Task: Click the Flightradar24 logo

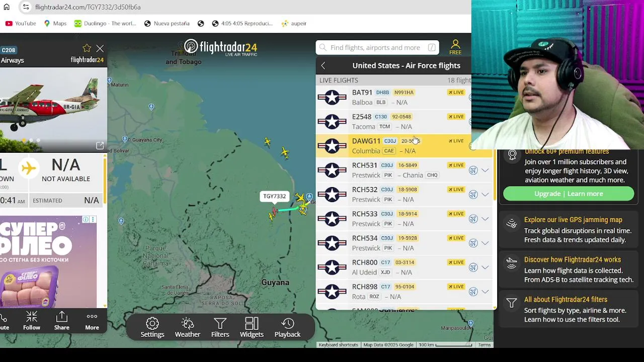Action: (220, 48)
